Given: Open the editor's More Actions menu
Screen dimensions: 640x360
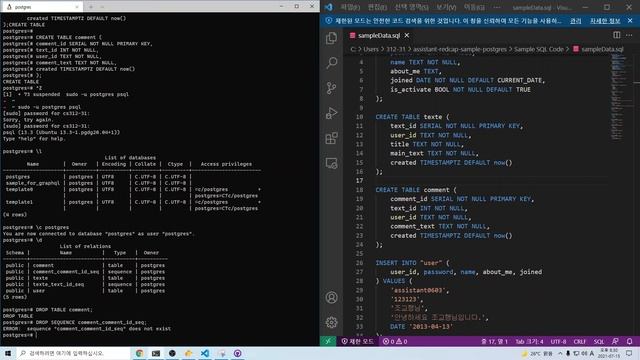Looking at the screenshot, I should (x=629, y=35).
